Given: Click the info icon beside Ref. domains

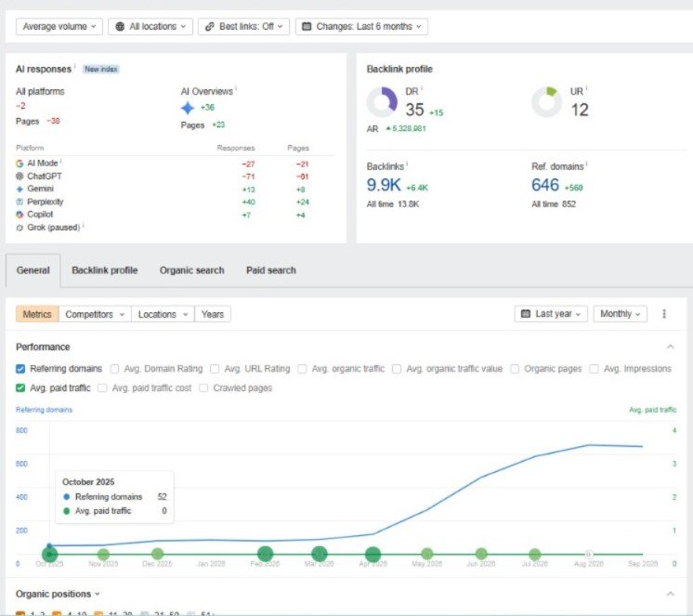Looking at the screenshot, I should click(586, 164).
